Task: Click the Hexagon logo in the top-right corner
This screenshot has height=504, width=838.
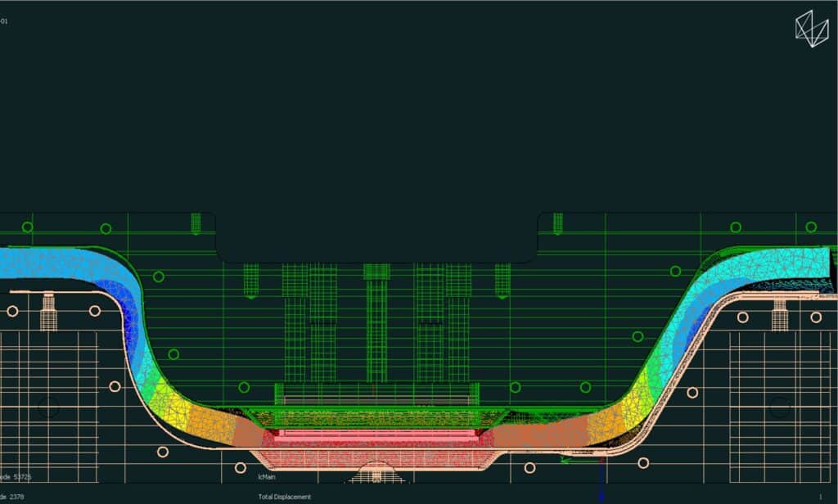Action: (x=812, y=29)
